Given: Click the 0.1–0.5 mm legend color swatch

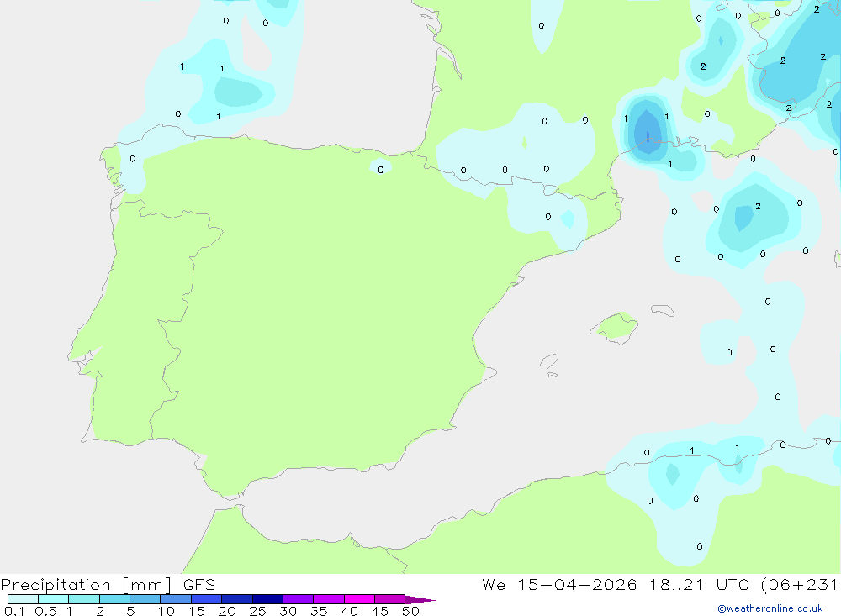Looking at the screenshot, I should coord(23,599).
